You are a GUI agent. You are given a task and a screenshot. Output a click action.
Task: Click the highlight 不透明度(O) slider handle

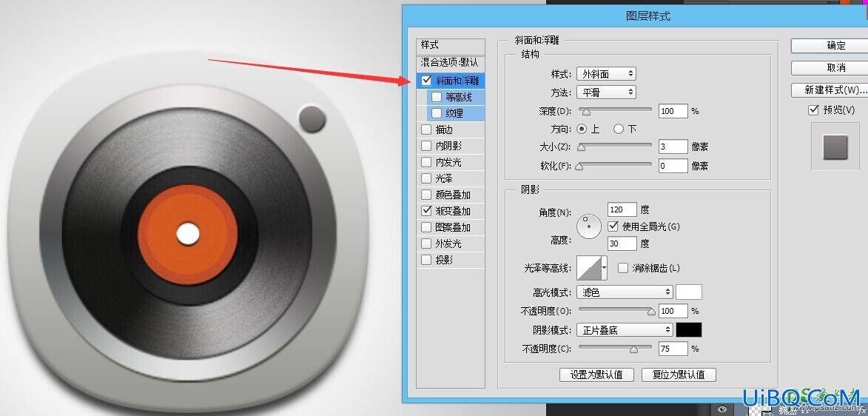[x=651, y=312]
